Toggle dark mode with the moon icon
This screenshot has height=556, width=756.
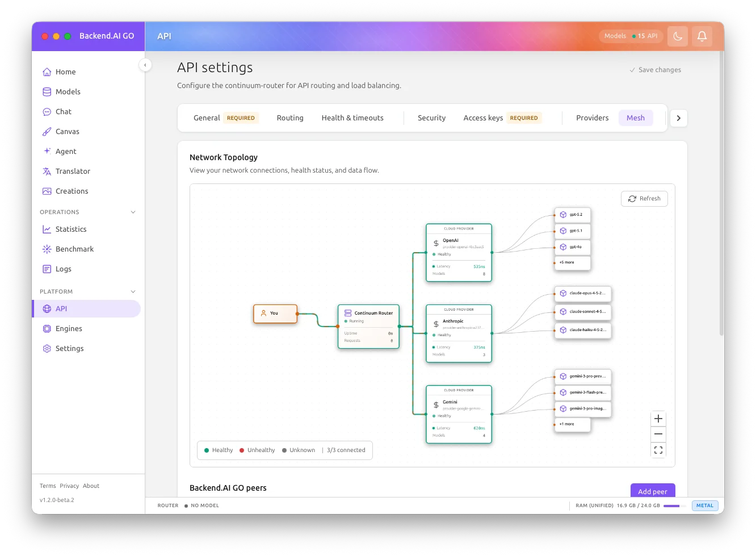[677, 36]
